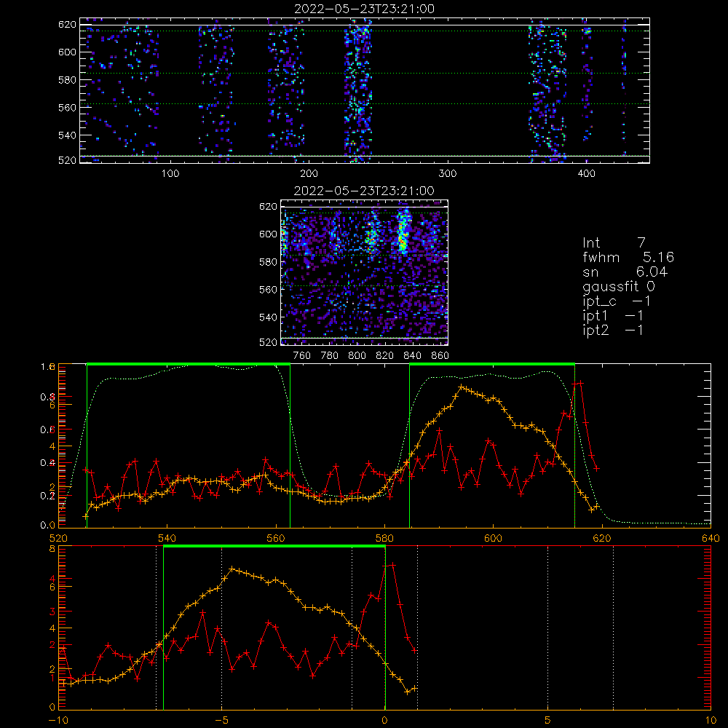Click y-axis label 620 of top spectrogram
728x728 pixels.
tap(67, 24)
